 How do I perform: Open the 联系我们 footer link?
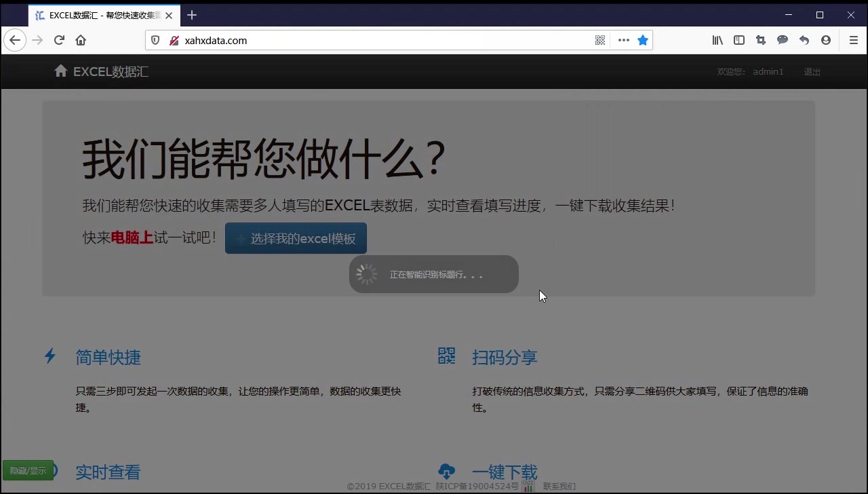point(559,486)
